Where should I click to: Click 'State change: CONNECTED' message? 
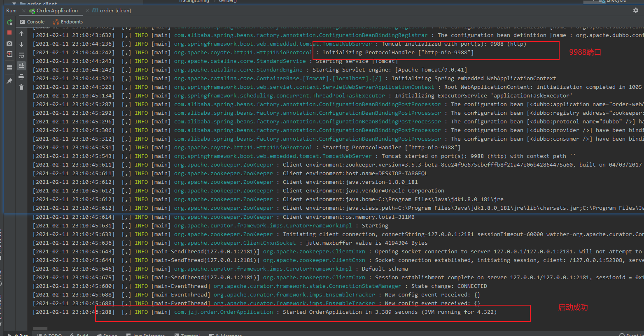click(449, 286)
